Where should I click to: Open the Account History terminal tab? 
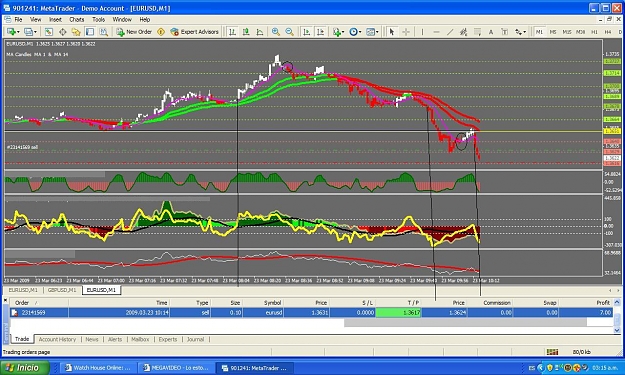click(x=57, y=340)
